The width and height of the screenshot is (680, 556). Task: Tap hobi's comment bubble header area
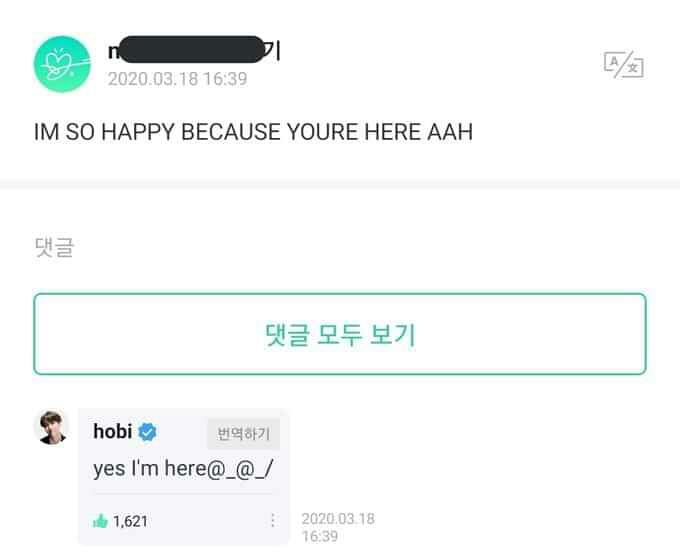[184, 432]
